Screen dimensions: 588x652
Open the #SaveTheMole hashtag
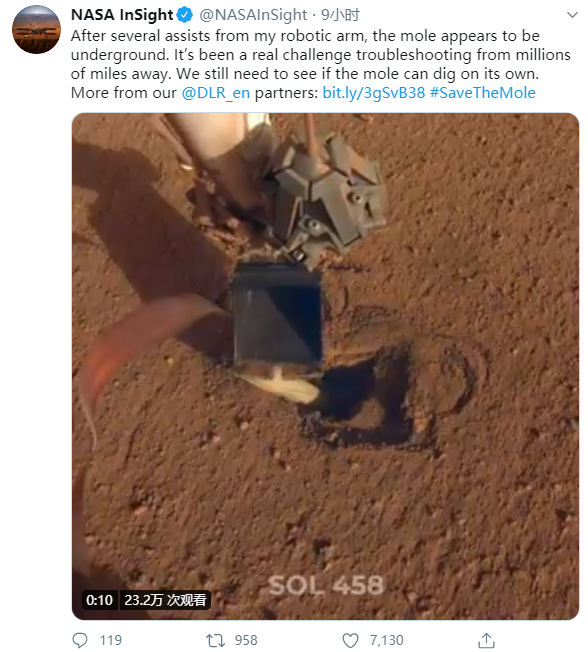(x=482, y=93)
